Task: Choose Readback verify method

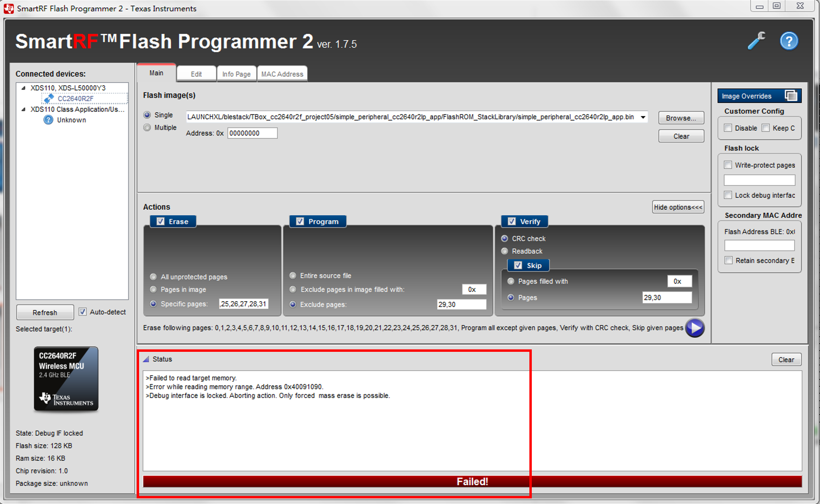Action: (x=504, y=251)
